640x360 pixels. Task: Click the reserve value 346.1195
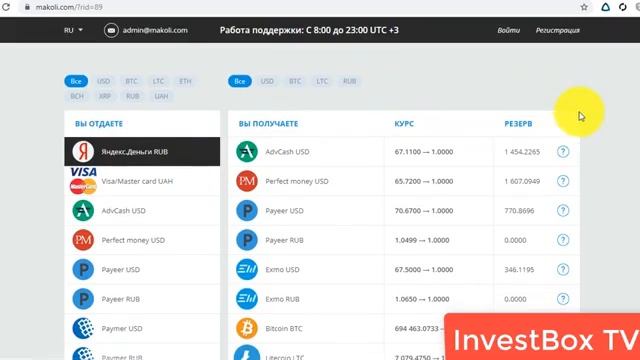pyautogui.click(x=519, y=269)
